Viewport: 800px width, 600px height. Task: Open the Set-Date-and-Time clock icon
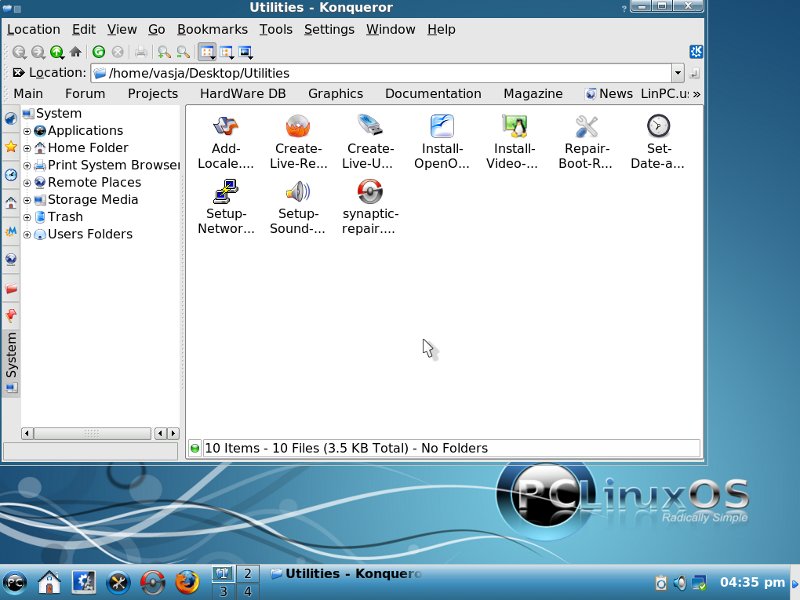click(658, 126)
